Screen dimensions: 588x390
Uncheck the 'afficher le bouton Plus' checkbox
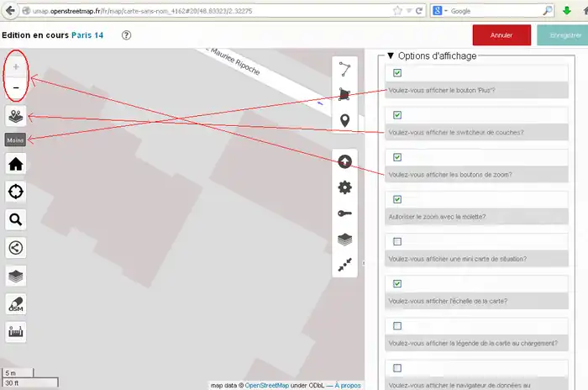click(397, 73)
